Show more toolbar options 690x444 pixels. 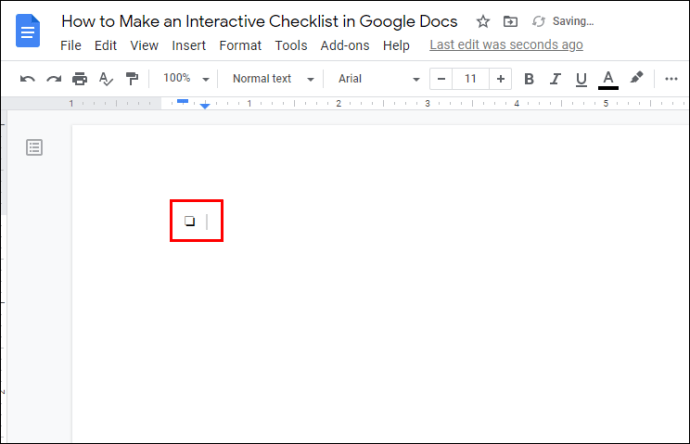coord(671,79)
